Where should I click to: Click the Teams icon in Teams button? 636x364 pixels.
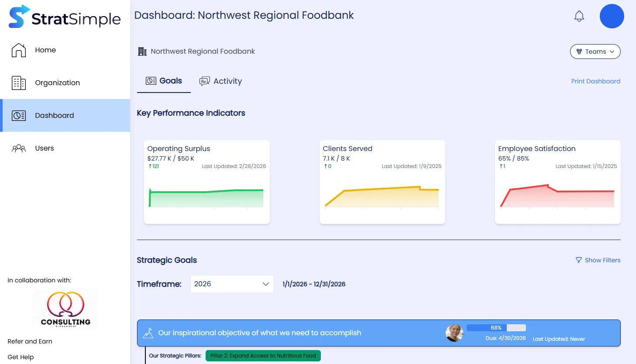[x=579, y=52]
